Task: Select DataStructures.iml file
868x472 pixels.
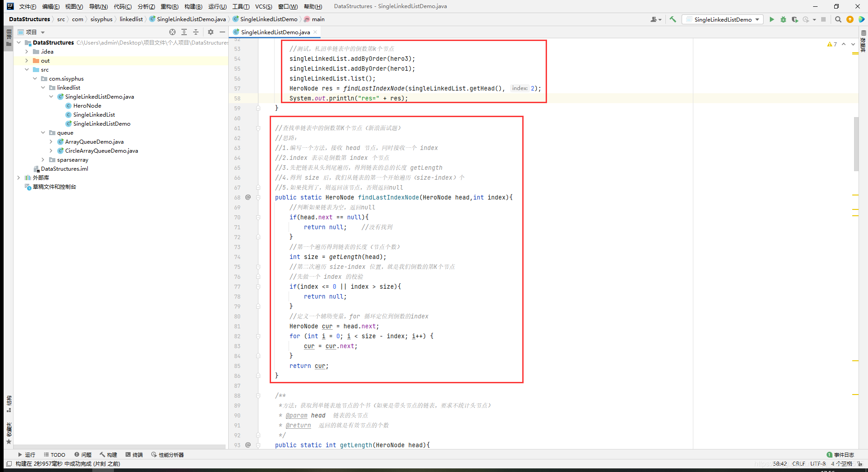Action: coord(64,169)
